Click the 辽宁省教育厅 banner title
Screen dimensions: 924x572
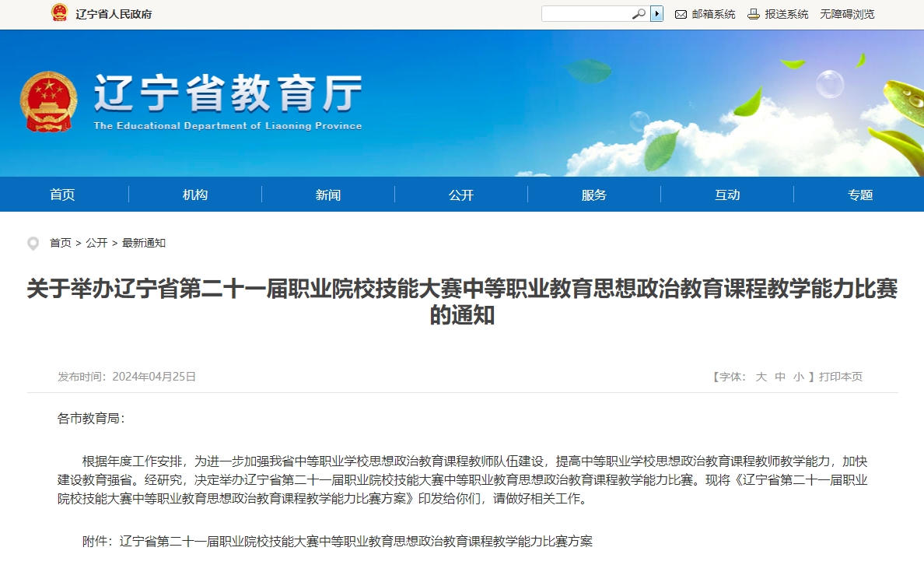pyautogui.click(x=227, y=93)
